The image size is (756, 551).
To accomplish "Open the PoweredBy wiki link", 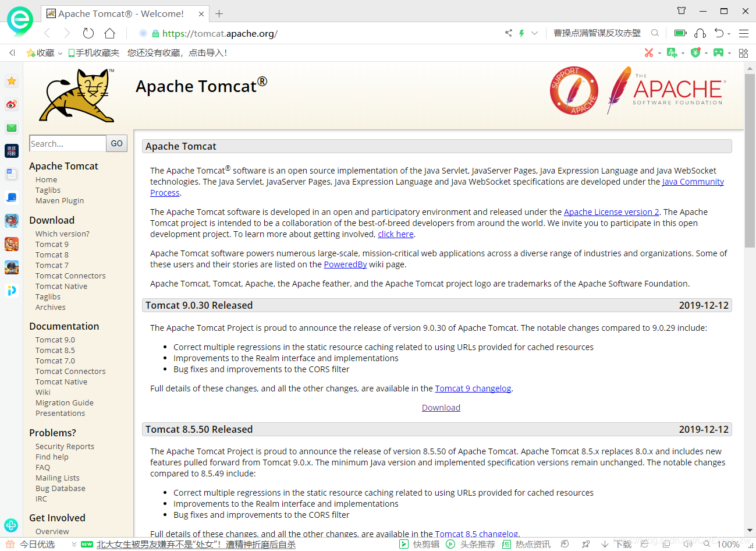I will 345,264.
